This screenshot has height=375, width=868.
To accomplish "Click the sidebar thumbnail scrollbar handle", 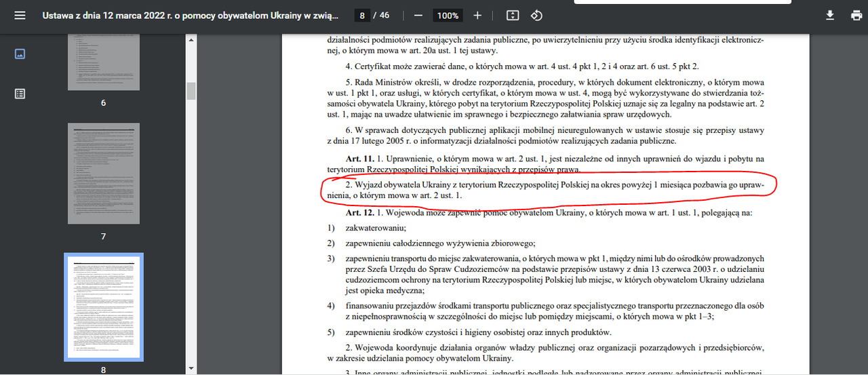I will tap(191, 90).
